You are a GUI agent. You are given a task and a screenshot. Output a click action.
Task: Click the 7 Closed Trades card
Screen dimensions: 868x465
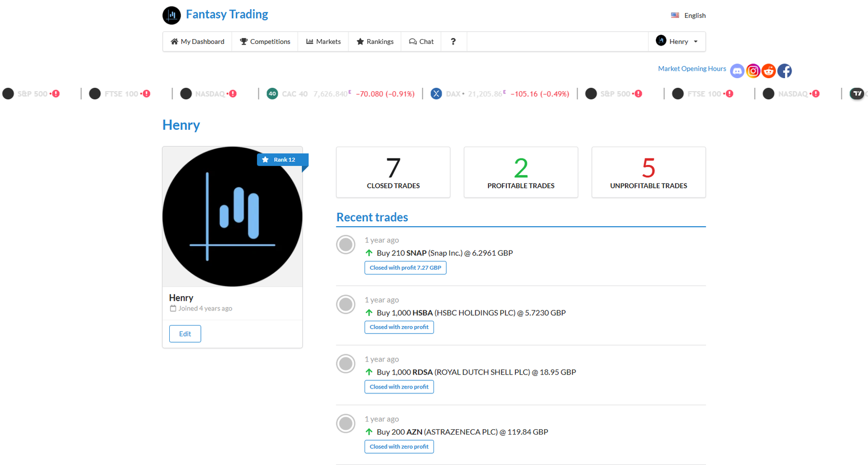393,172
